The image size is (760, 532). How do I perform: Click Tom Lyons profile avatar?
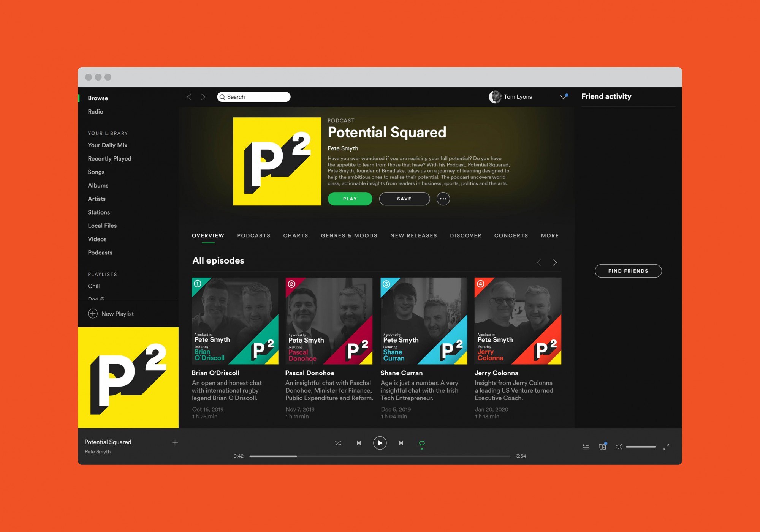[x=495, y=97]
